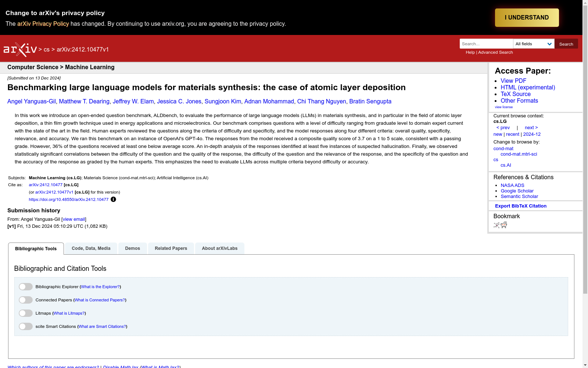Click the arXiv:2412.10477 cite link
Image resolution: width=588 pixels, height=368 pixels.
(x=46, y=185)
